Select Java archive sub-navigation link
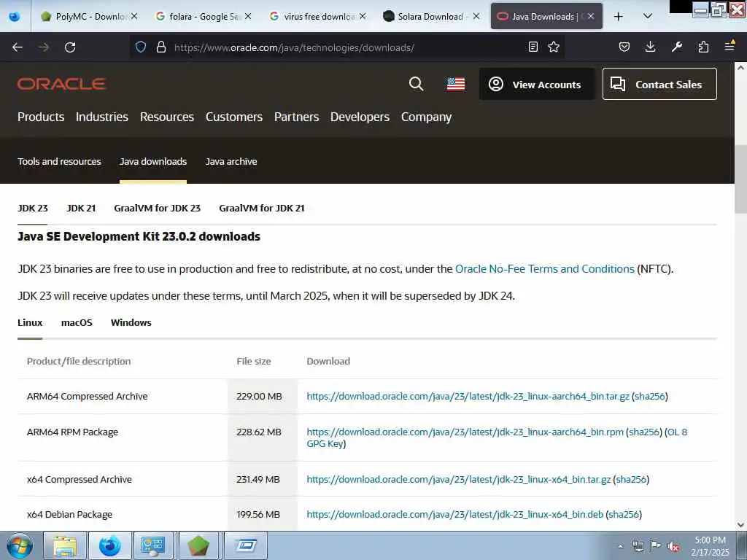This screenshot has height=560, width=747. tap(231, 161)
